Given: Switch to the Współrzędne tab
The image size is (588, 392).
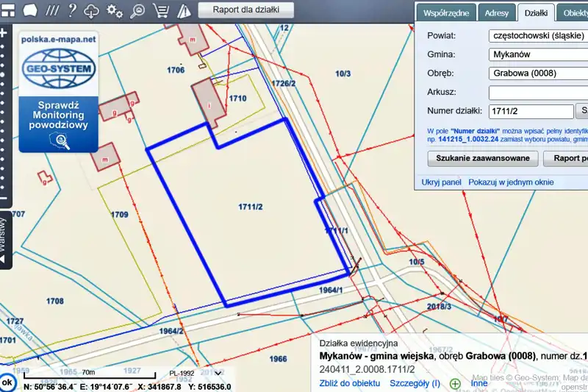Looking at the screenshot, I should point(445,13).
